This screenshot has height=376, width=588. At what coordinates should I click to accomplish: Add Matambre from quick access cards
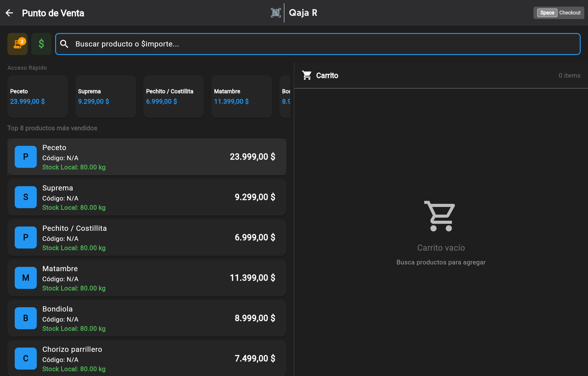point(242,96)
